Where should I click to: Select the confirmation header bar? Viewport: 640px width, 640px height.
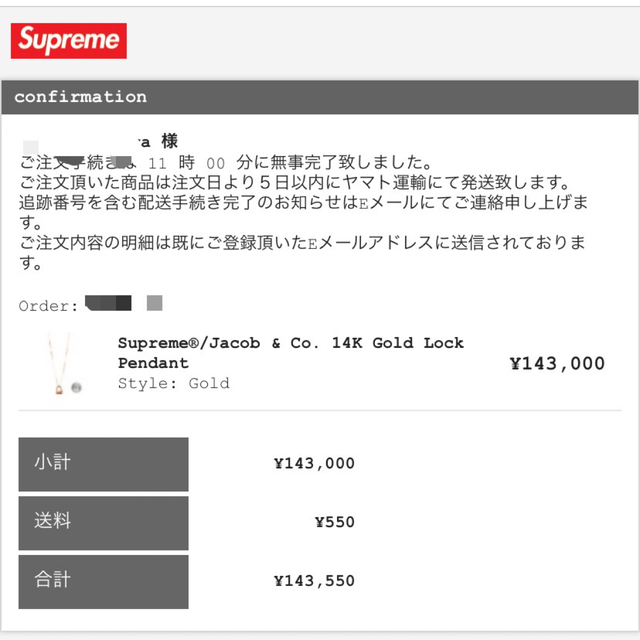tap(320, 97)
